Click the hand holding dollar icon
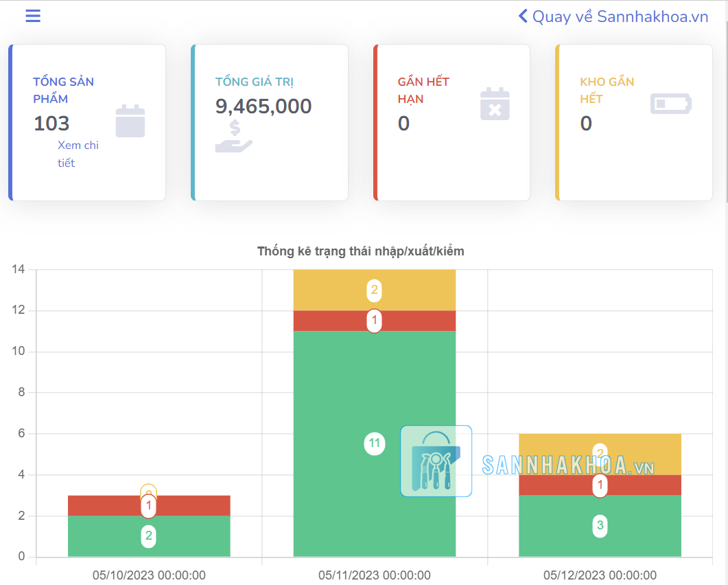Image resolution: width=728 pixels, height=585 pixels. point(234,137)
